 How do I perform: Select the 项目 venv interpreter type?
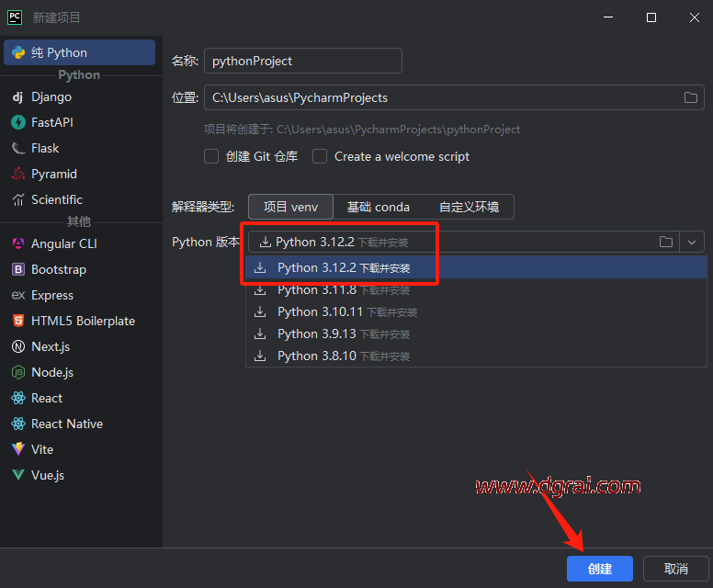290,207
